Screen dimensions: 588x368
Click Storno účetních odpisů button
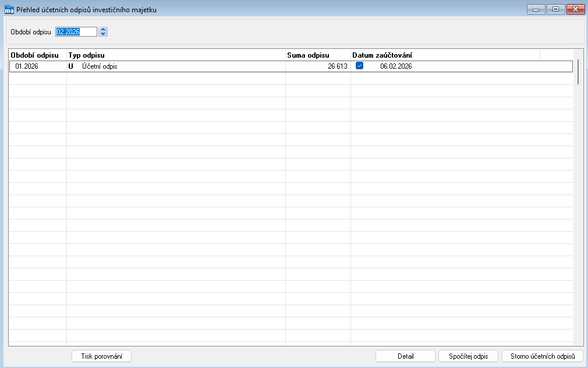(x=543, y=356)
